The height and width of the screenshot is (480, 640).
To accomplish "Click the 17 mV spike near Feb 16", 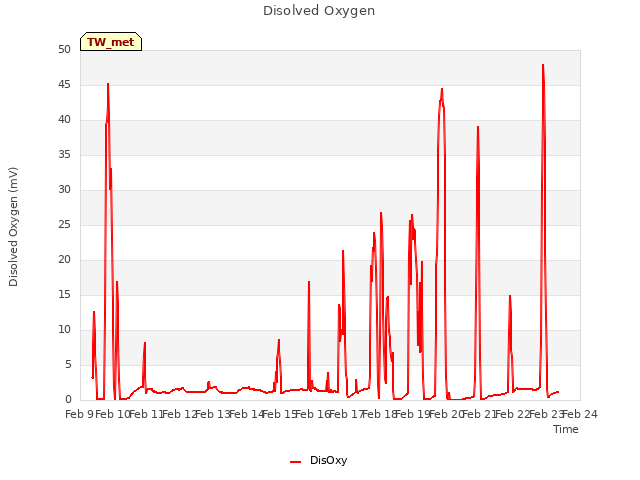I will [x=309, y=282].
